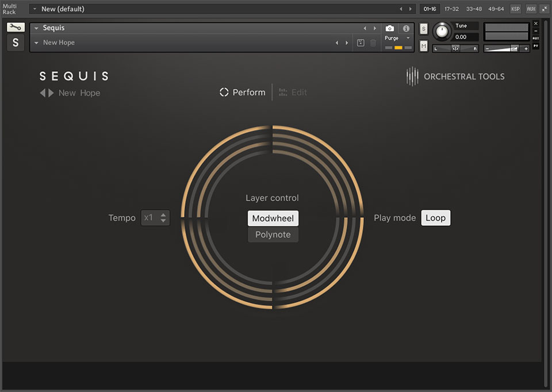This screenshot has width=552, height=392.
Task: Open the Sequis instrument dropdown arrow
Action: tap(36, 28)
